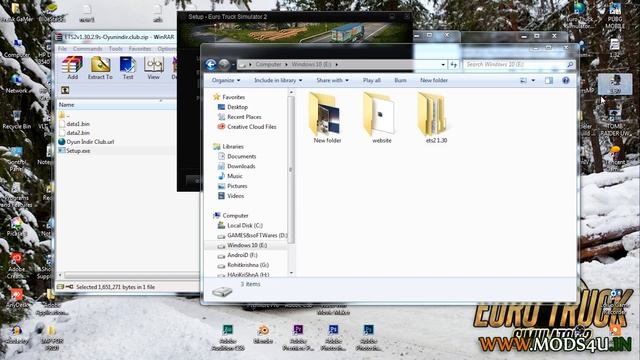Open the Tools menu in WinRAR

click(116, 49)
